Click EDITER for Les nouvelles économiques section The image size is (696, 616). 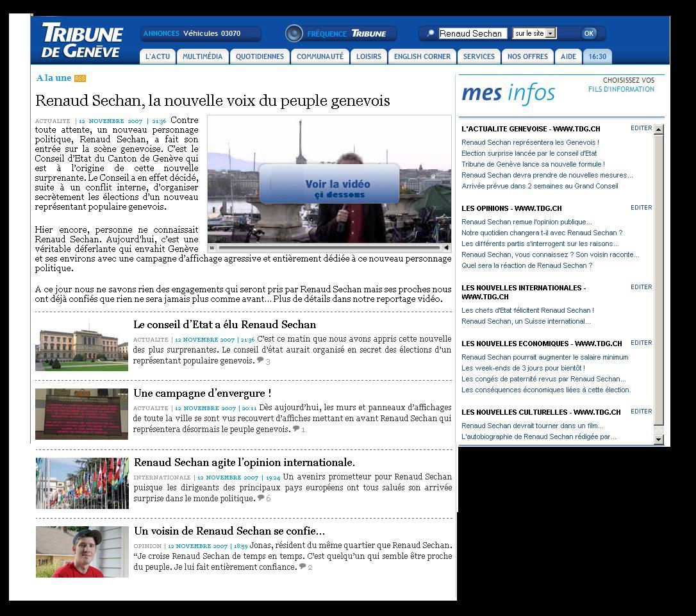(642, 343)
